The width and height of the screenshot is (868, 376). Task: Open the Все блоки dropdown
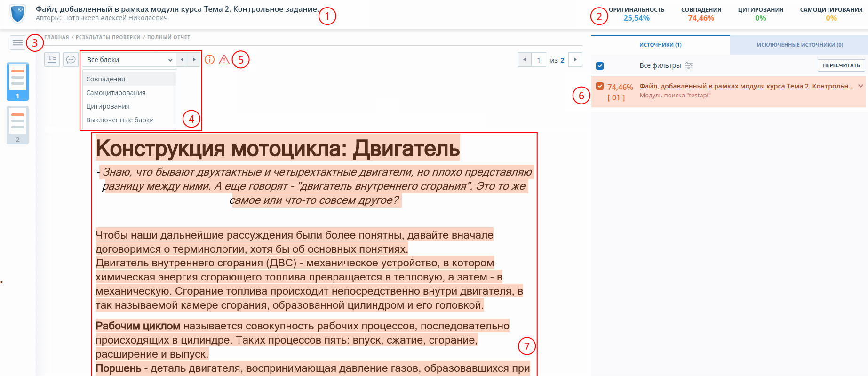[129, 60]
